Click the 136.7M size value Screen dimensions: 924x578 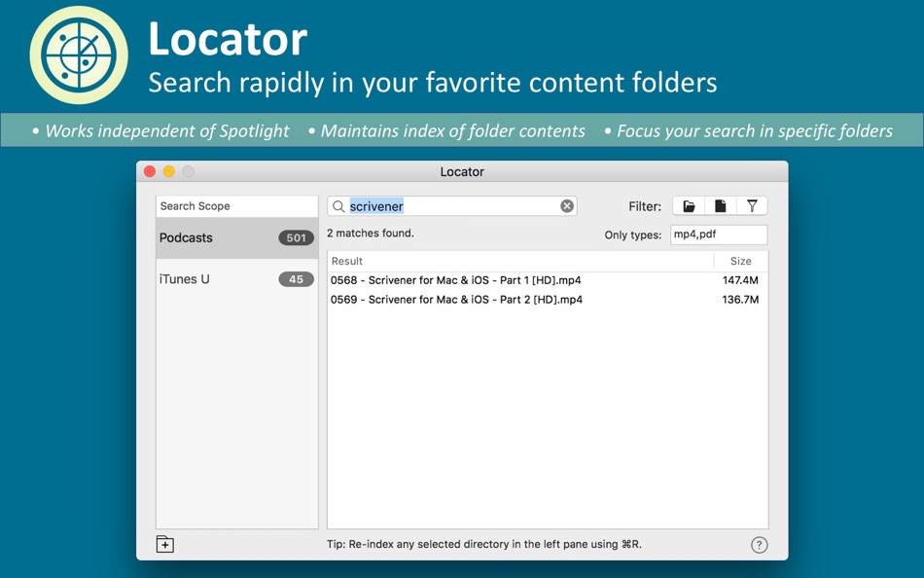[741, 300]
